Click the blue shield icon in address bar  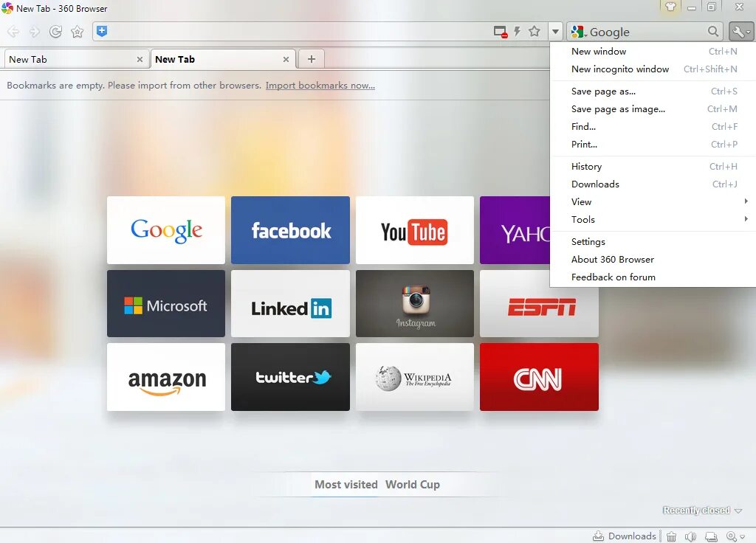(102, 31)
